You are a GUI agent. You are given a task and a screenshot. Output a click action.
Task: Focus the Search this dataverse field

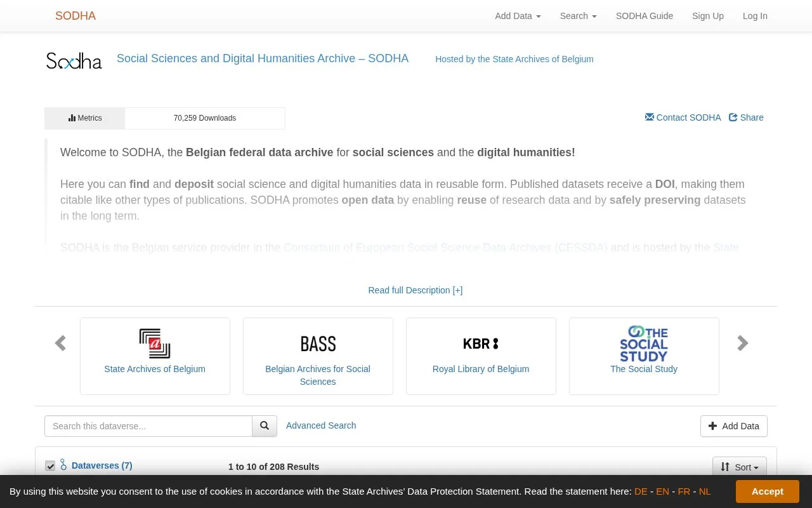148,426
